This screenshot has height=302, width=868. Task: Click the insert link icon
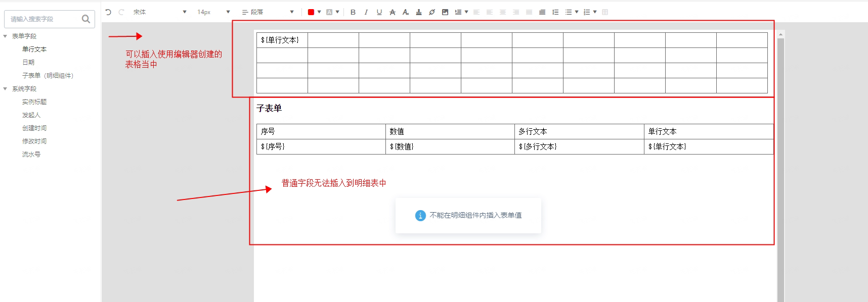[432, 12]
